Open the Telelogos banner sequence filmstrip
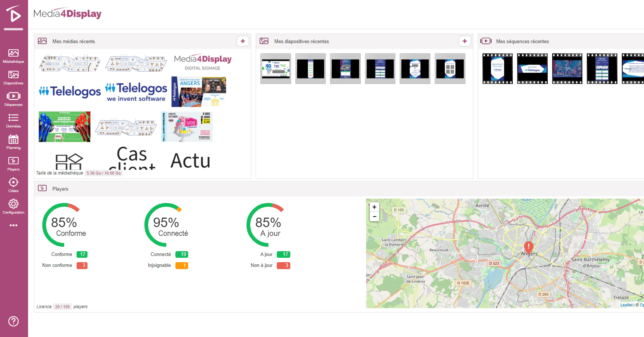644x337 pixels. pyautogui.click(x=532, y=68)
